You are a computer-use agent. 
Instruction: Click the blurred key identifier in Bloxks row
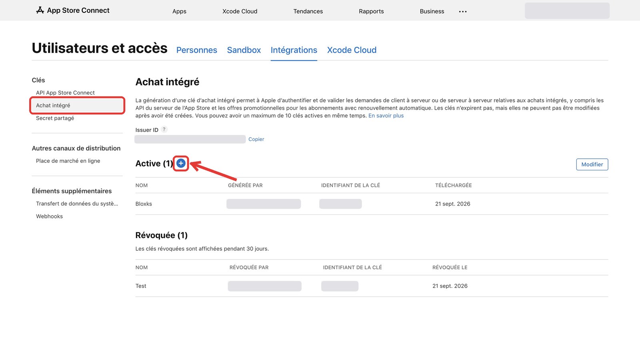tap(340, 204)
